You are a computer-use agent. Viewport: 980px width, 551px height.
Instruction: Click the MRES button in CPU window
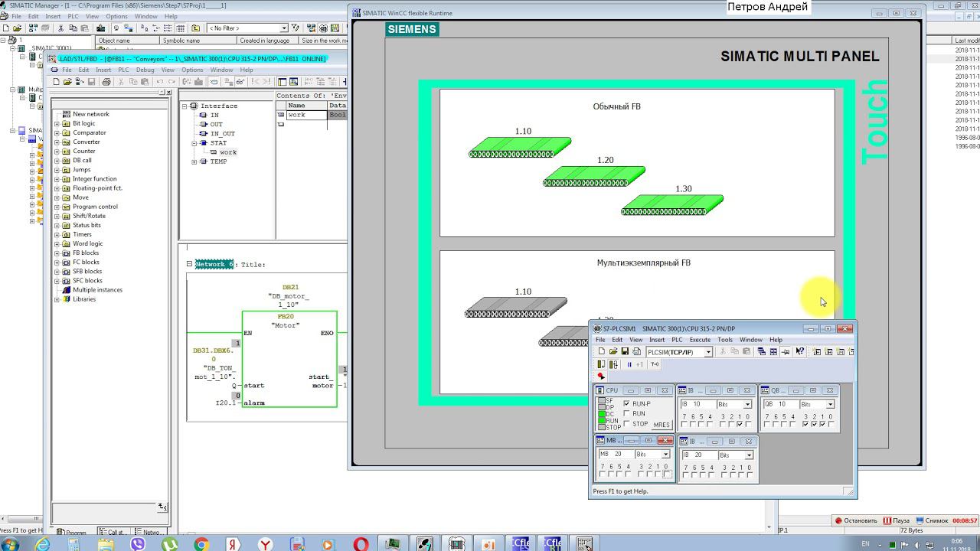click(661, 425)
